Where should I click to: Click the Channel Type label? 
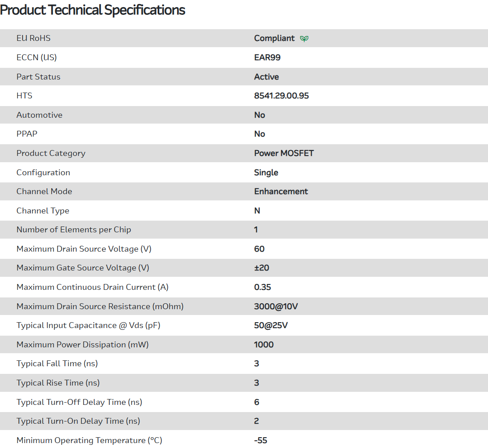[x=43, y=211]
